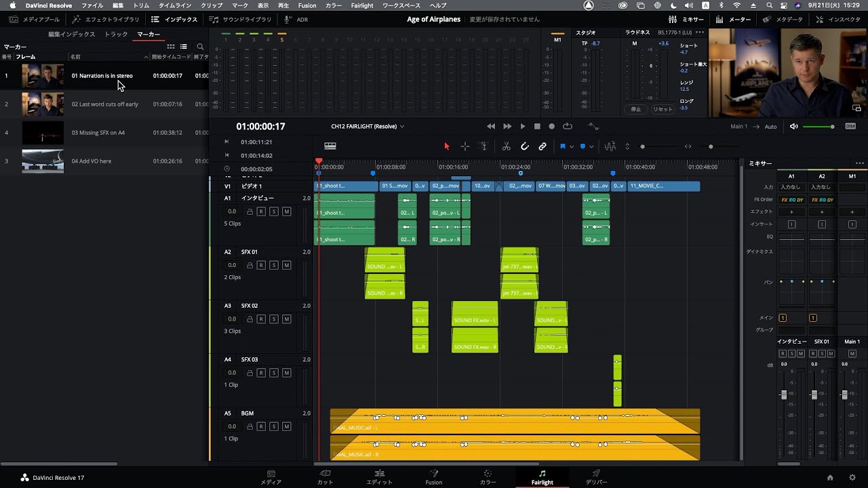
Task: Switch to the Fairlight page
Action: (x=542, y=476)
